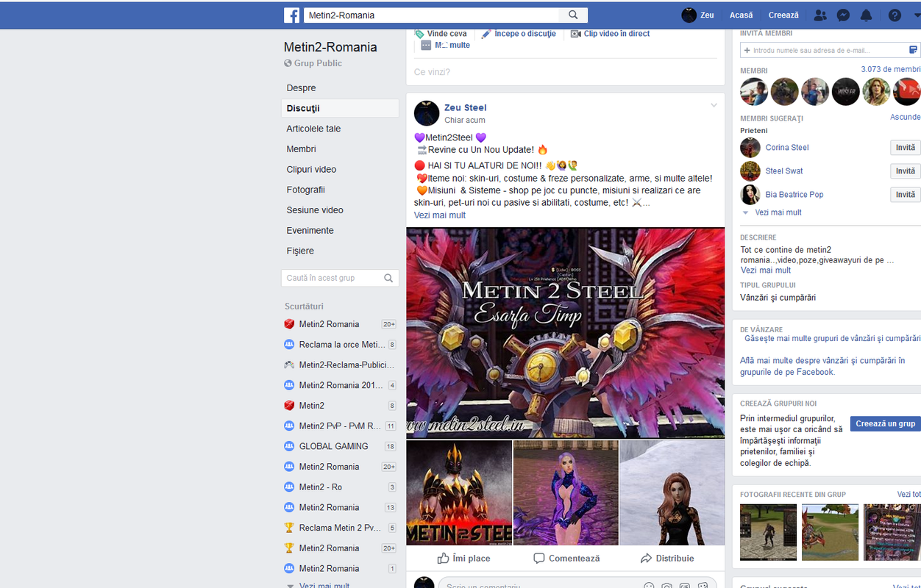Viewport: 921px width, 588px height.
Task: Invite Corina Steel to the group
Action: [x=906, y=148]
